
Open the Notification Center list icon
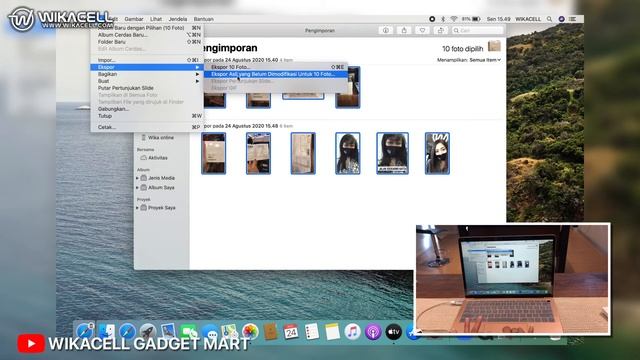click(573, 19)
